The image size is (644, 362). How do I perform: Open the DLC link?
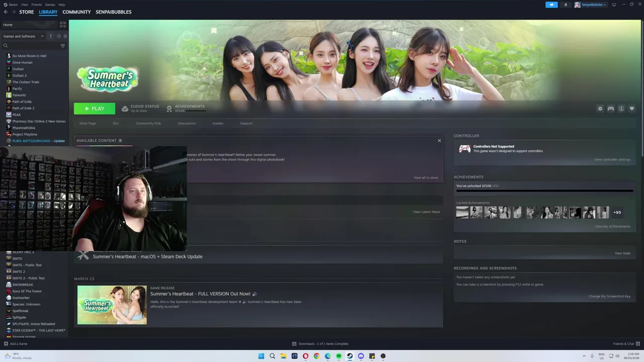(116, 123)
